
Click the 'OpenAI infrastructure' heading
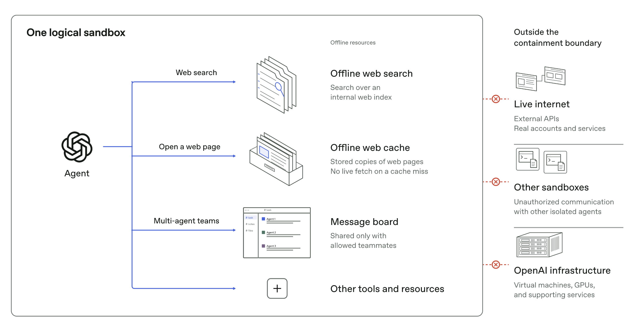[x=562, y=270]
